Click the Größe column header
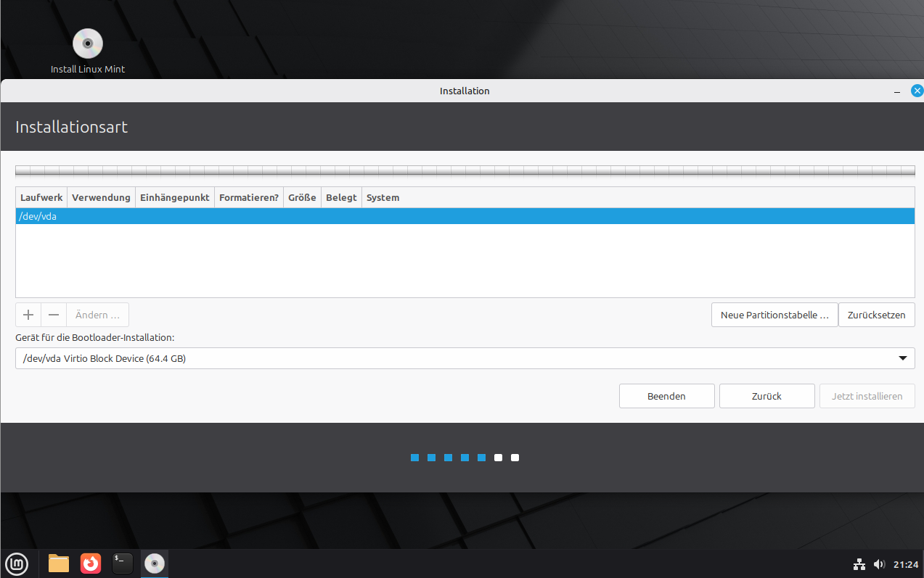Image resolution: width=924 pixels, height=578 pixels. click(x=302, y=197)
